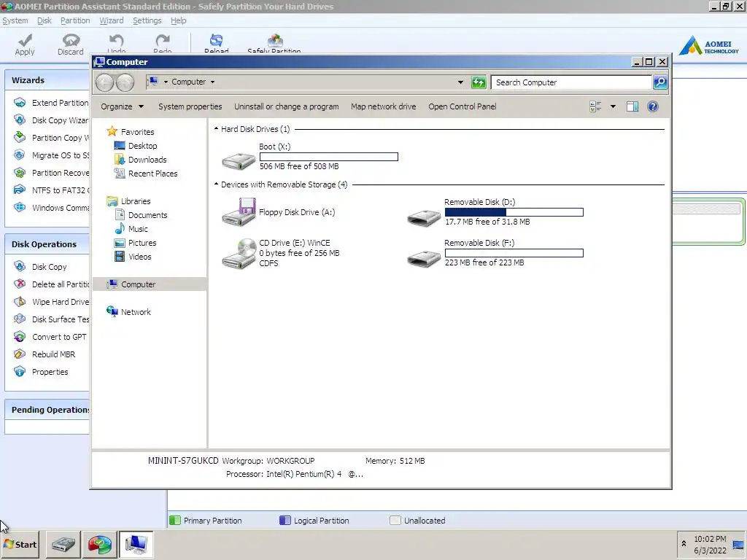Viewport: 747px width, 560px height.
Task: Select Music library
Action: pyautogui.click(x=131, y=228)
